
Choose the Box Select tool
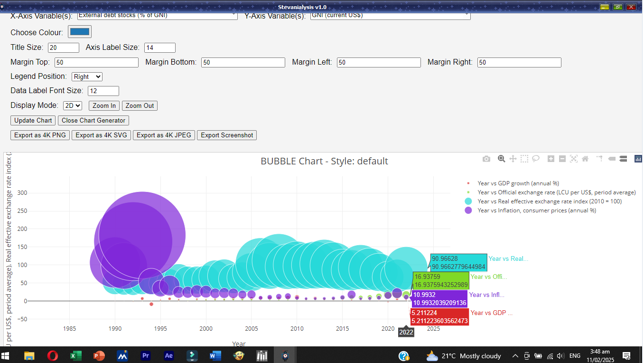524,159
